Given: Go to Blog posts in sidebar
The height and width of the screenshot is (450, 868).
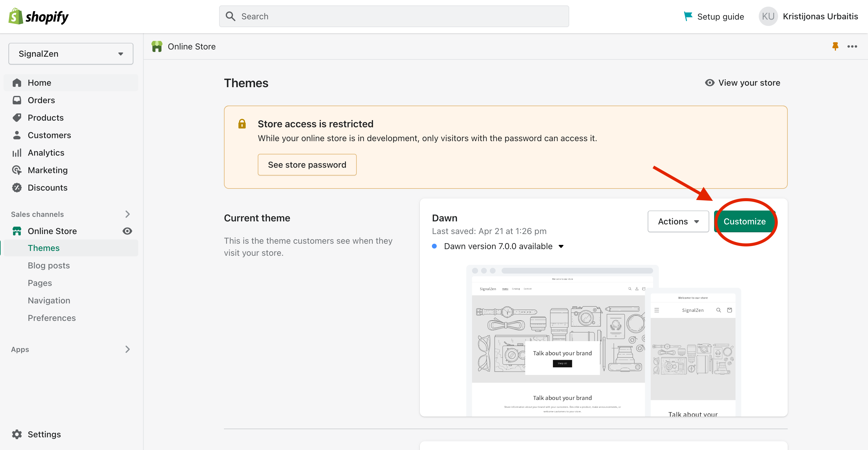Looking at the screenshot, I should (x=49, y=265).
